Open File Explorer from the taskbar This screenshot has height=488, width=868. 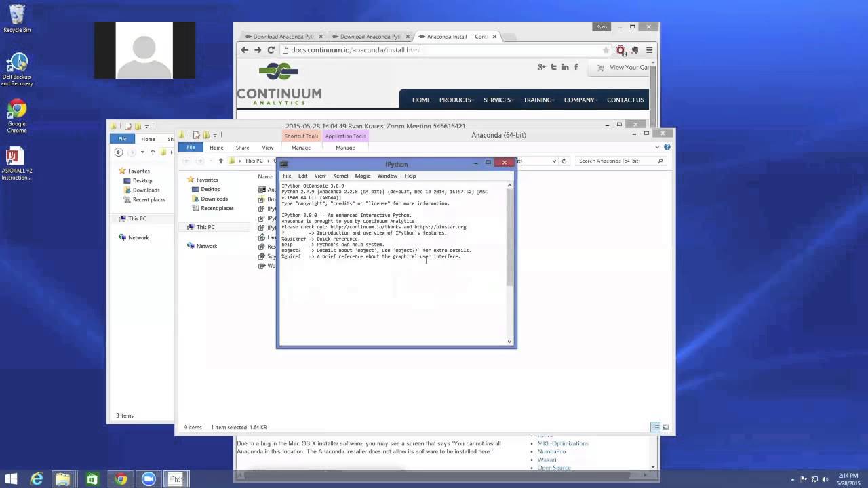[63, 479]
